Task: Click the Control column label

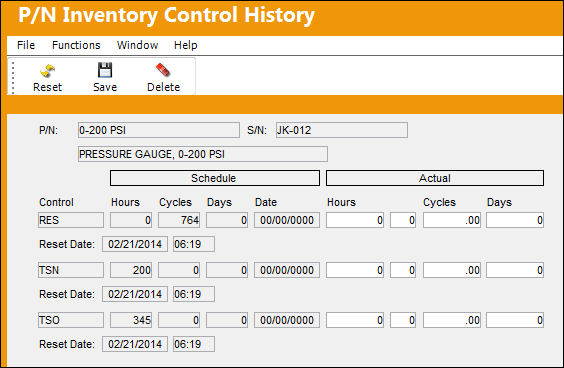Action: click(56, 202)
